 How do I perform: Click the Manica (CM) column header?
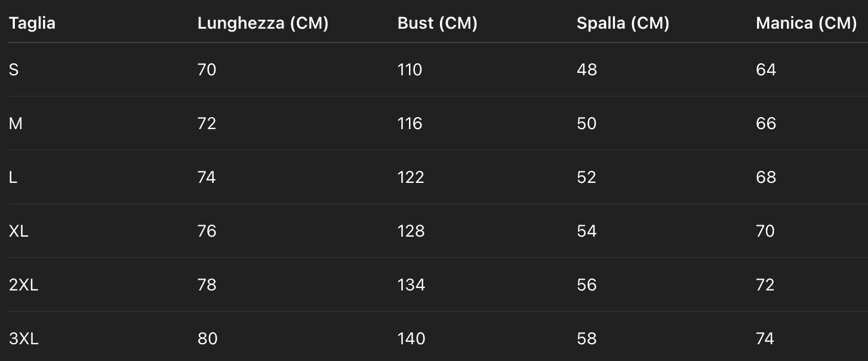click(x=806, y=23)
